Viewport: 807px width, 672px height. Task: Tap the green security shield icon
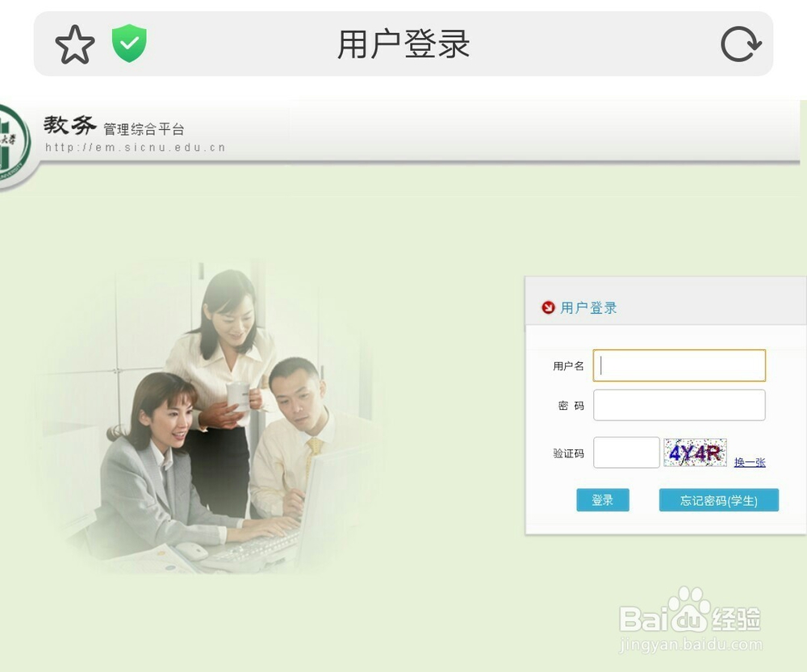[129, 44]
